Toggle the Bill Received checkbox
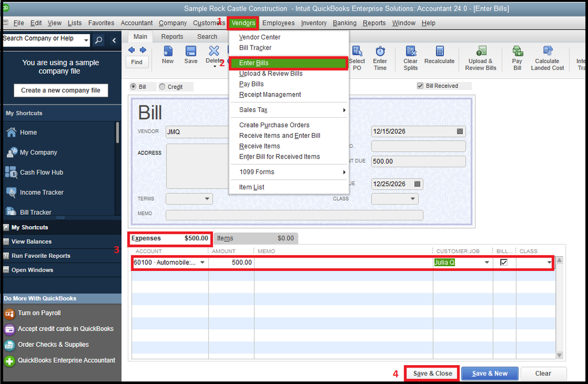Screen dimensions: 588x384 tap(420, 86)
